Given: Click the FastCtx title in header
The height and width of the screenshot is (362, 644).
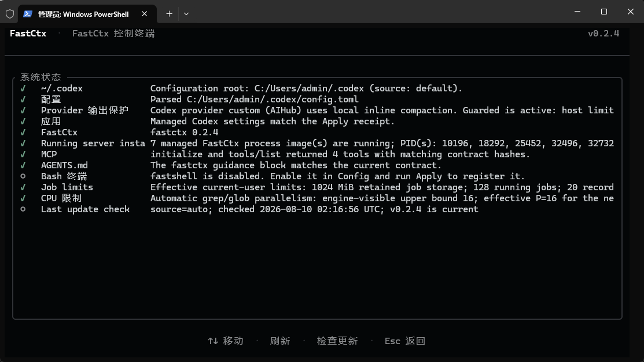Looking at the screenshot, I should click(28, 33).
